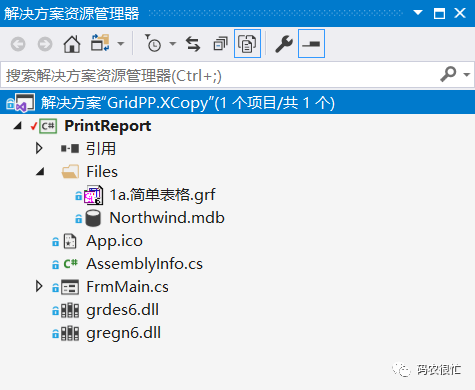The width and height of the screenshot is (475, 390).
Task: Click into the Solution Explorer search box
Action: pos(220,75)
